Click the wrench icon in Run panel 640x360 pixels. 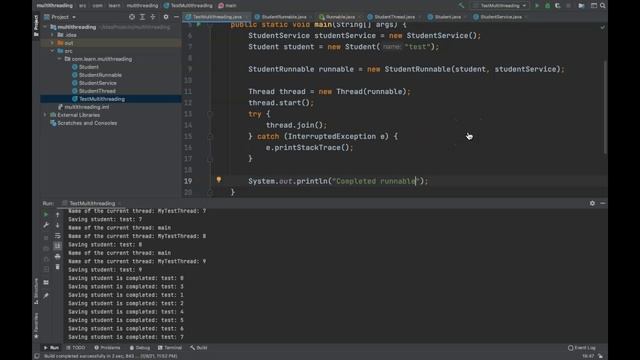coord(46,225)
